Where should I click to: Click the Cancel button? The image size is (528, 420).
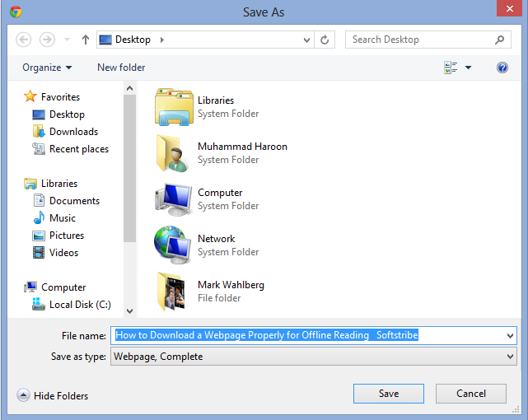(471, 394)
